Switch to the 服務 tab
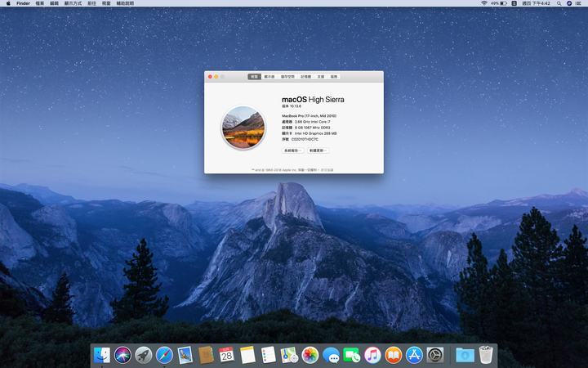This screenshot has width=588, height=368. (334, 77)
